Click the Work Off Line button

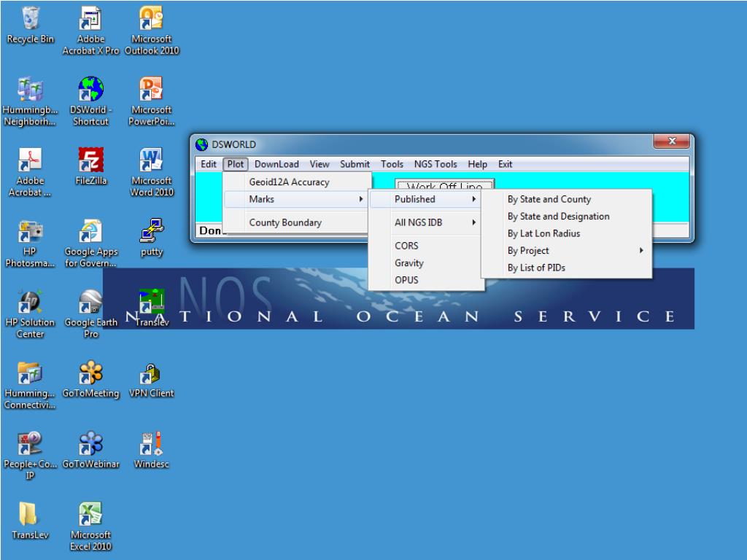click(x=444, y=184)
